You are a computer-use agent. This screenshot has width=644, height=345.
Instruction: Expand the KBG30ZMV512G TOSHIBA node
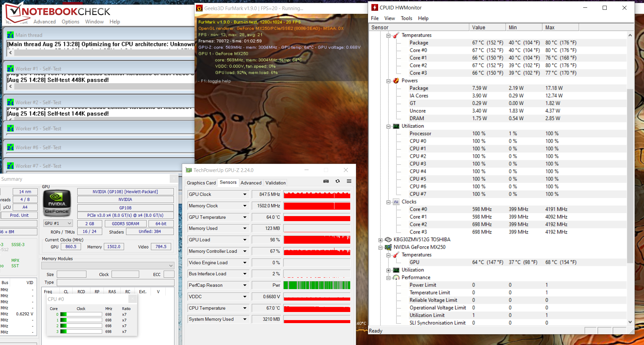(x=380, y=240)
